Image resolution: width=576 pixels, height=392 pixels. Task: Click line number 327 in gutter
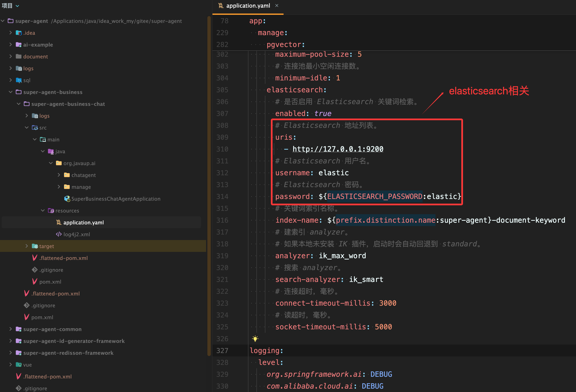point(222,351)
